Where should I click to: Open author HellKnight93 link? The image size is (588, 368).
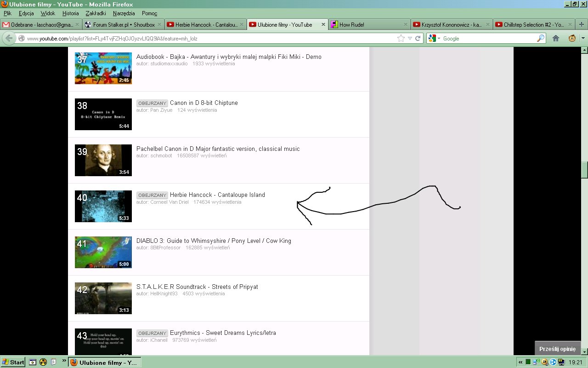click(x=164, y=294)
